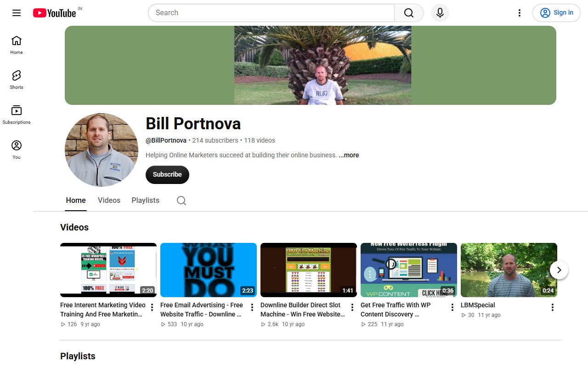This screenshot has height=368, width=588.
Task: Play the DBD Slot Machine thumbnail
Action: [x=309, y=270]
